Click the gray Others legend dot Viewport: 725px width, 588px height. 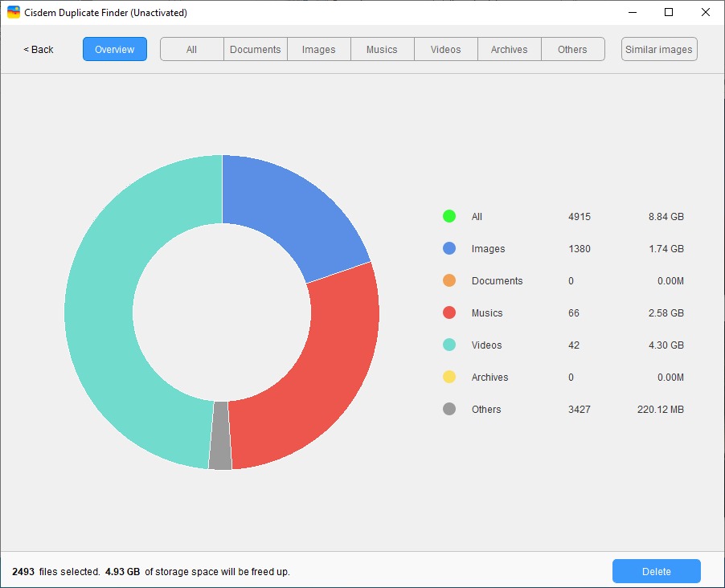(449, 409)
